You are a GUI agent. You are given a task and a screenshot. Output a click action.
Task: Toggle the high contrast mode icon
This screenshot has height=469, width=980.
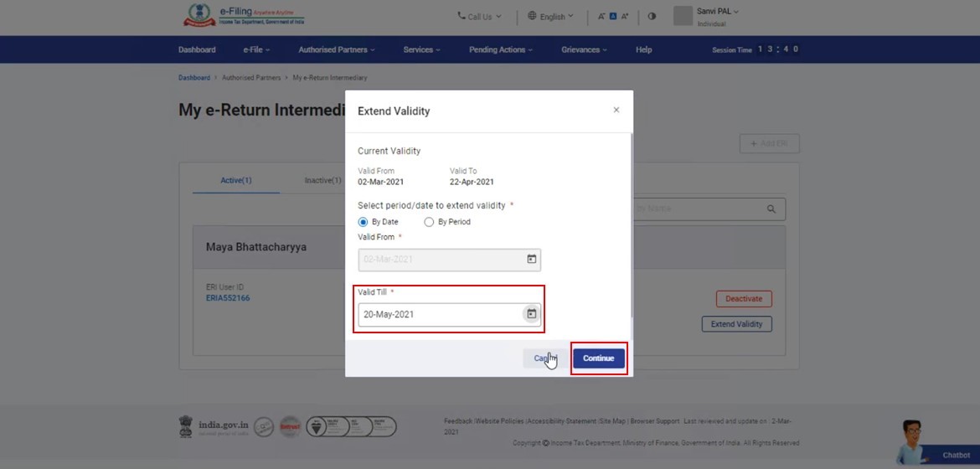tap(652, 16)
